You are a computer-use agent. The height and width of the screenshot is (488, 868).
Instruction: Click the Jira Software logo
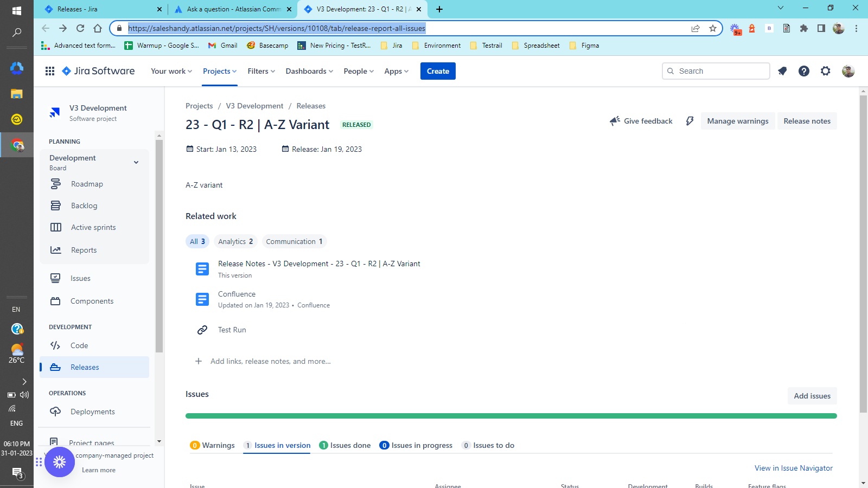98,71
